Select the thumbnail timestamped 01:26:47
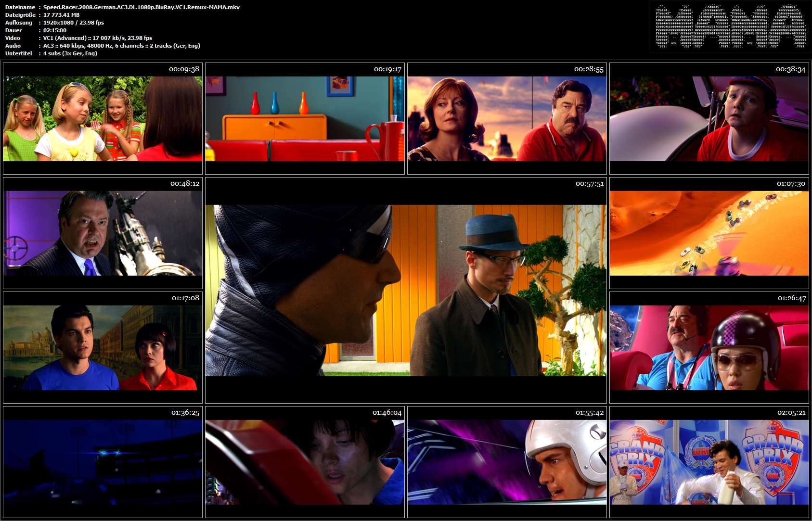This screenshot has height=521, width=812. [x=709, y=347]
